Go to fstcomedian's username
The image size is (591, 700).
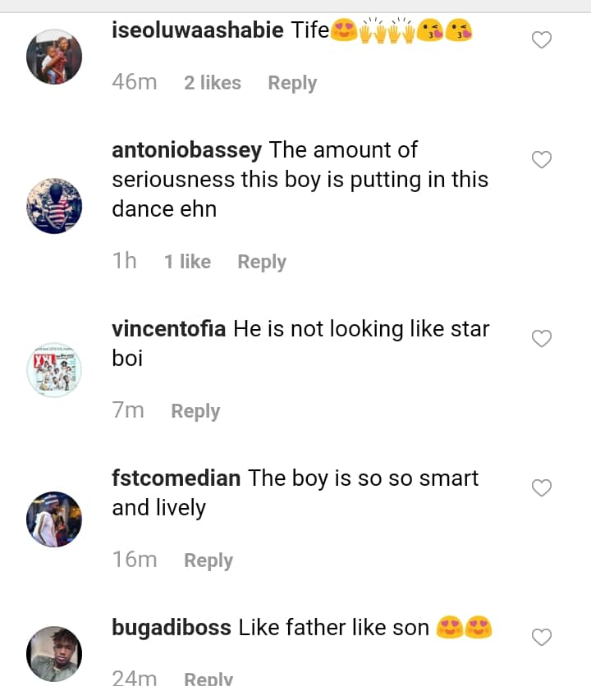(x=176, y=478)
